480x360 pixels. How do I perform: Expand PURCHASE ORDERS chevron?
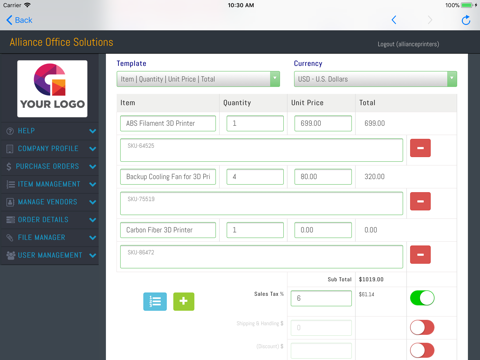click(93, 166)
